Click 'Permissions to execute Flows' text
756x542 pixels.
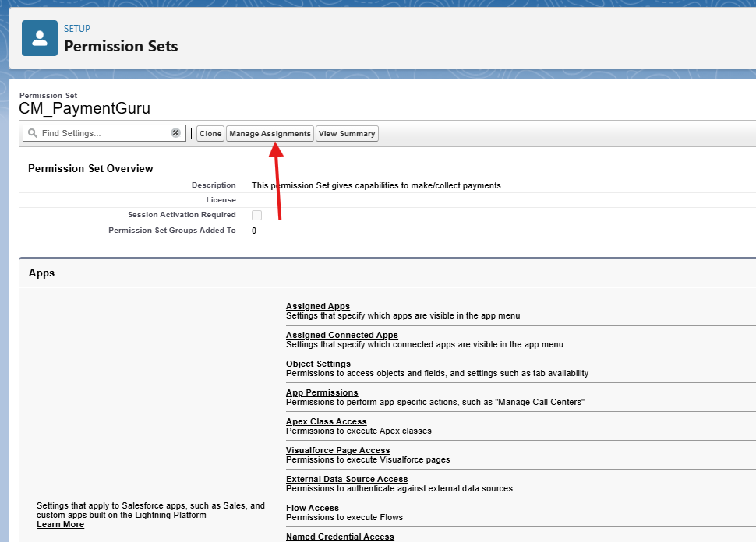(x=344, y=517)
